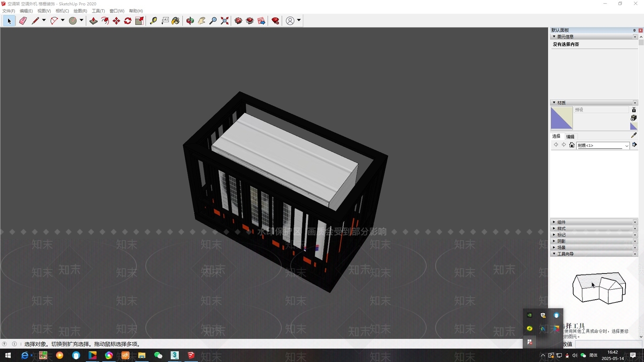Screen dimensions: 644x362
Task: Toggle secondary selection pane button
Action: [634, 110]
